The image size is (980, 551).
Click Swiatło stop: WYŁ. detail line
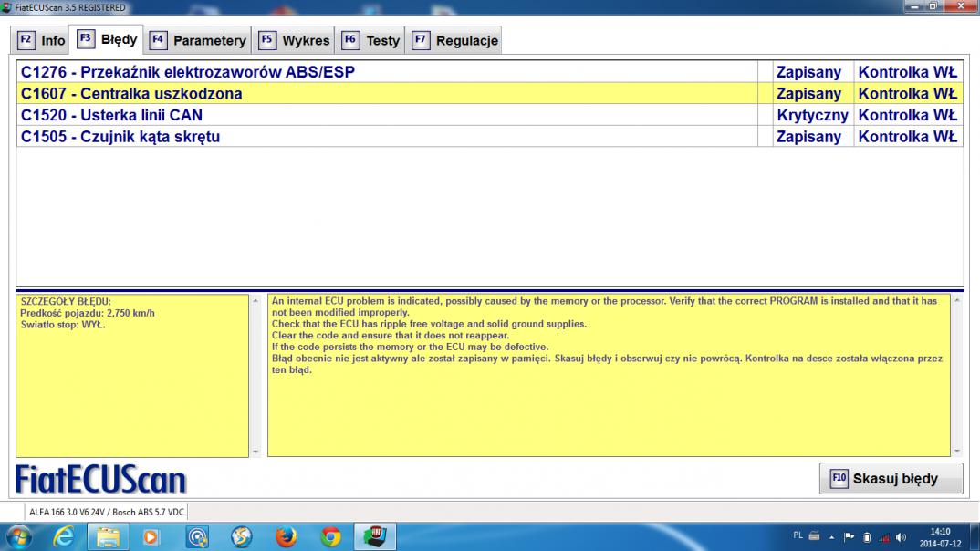(x=62, y=325)
